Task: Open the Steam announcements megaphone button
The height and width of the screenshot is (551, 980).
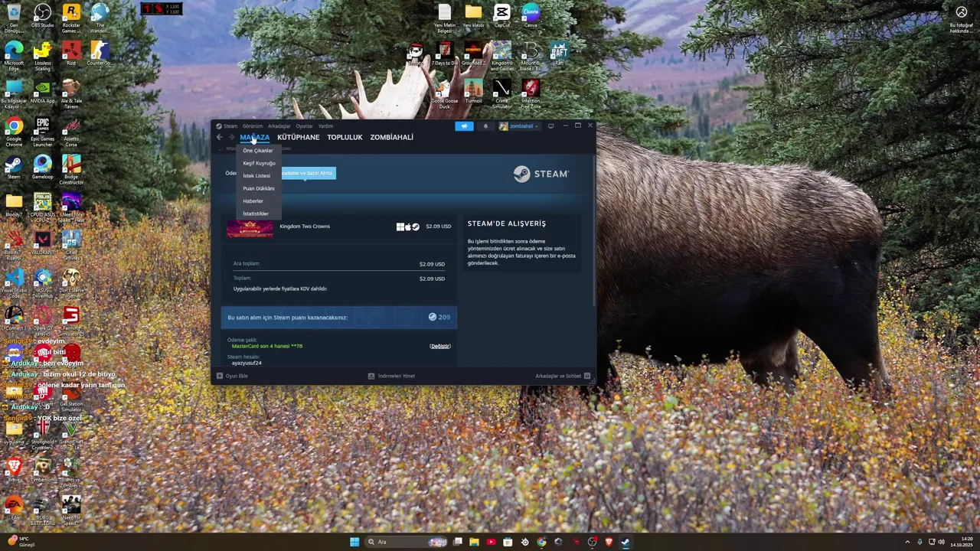Action: (464, 126)
